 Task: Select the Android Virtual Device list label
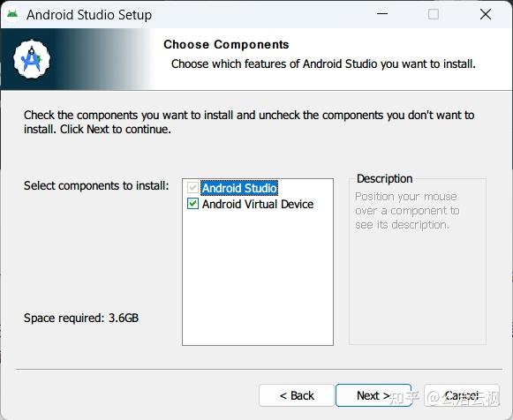[258, 204]
